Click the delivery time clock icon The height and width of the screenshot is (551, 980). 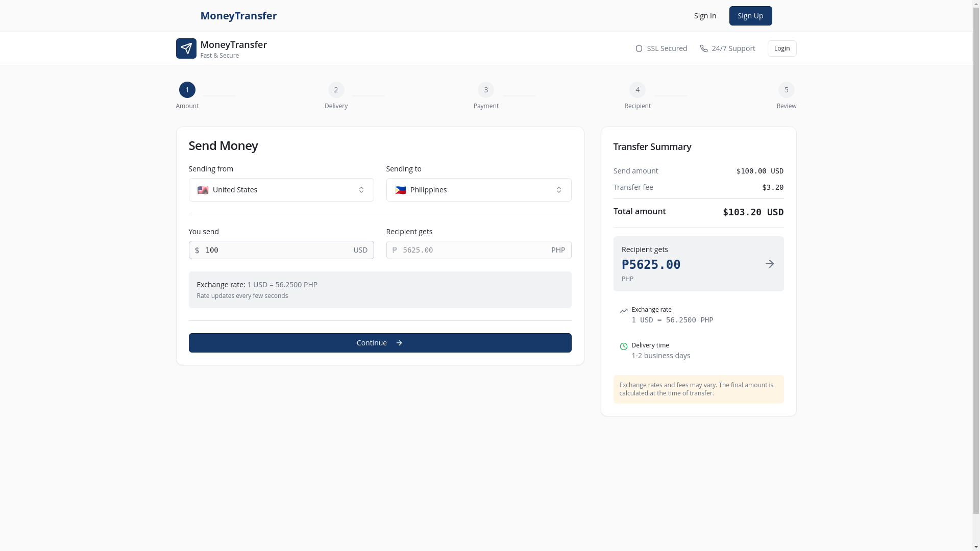pos(623,346)
